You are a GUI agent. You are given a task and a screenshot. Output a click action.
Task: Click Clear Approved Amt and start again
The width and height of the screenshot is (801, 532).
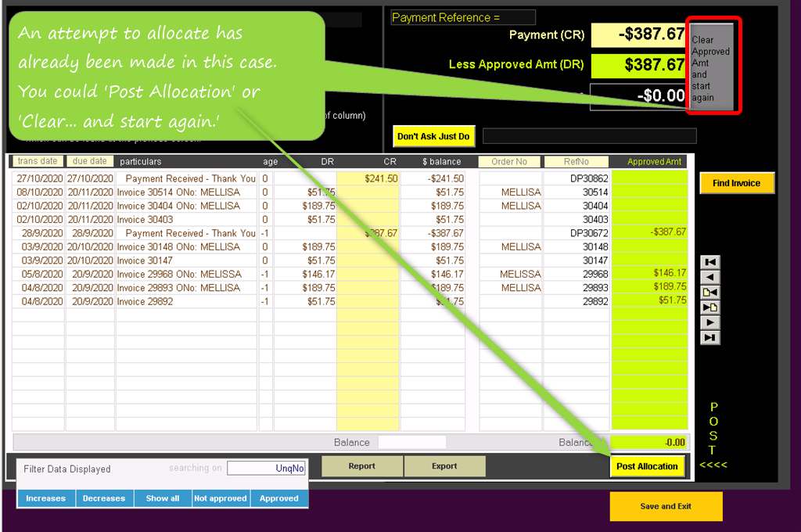click(712, 66)
